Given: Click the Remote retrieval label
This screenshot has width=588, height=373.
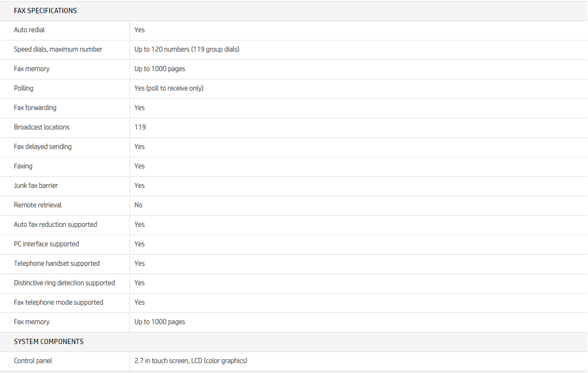Looking at the screenshot, I should [x=38, y=205].
